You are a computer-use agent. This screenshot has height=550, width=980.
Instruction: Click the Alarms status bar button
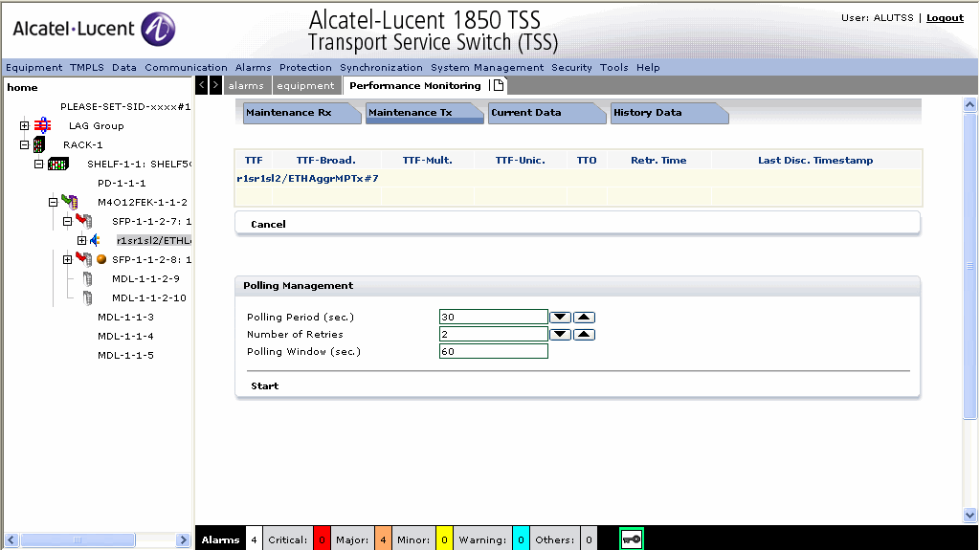pos(221,539)
